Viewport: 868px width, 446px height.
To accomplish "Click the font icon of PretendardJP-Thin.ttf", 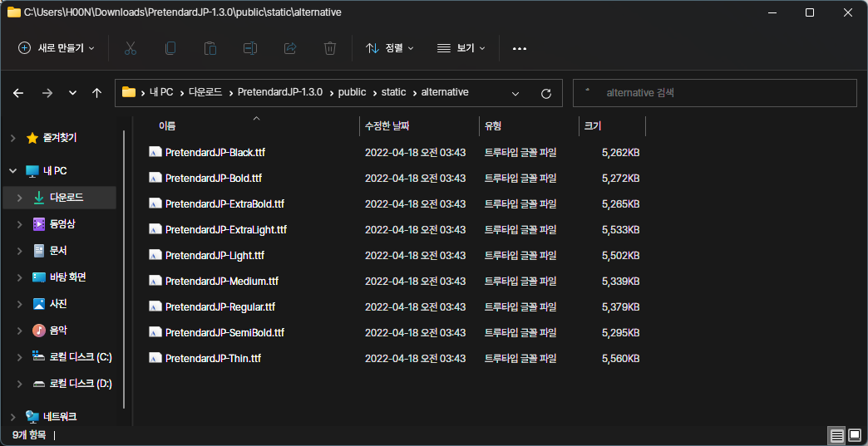I will [x=155, y=358].
